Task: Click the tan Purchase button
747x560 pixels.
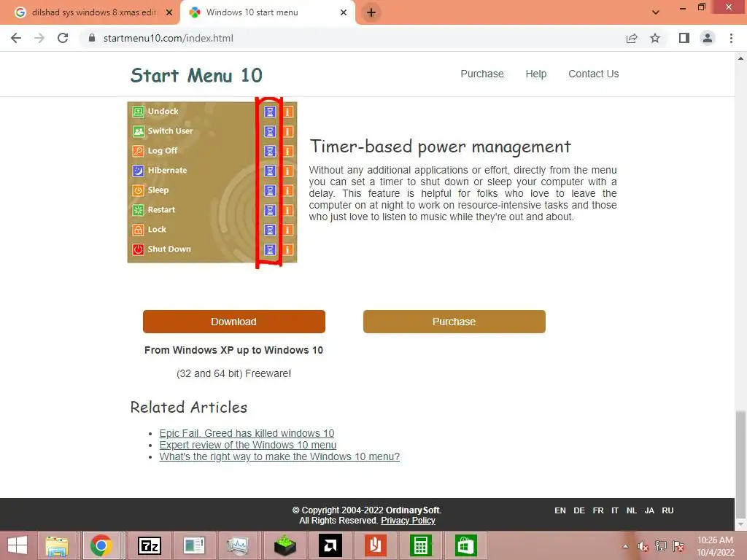Action: pos(454,322)
